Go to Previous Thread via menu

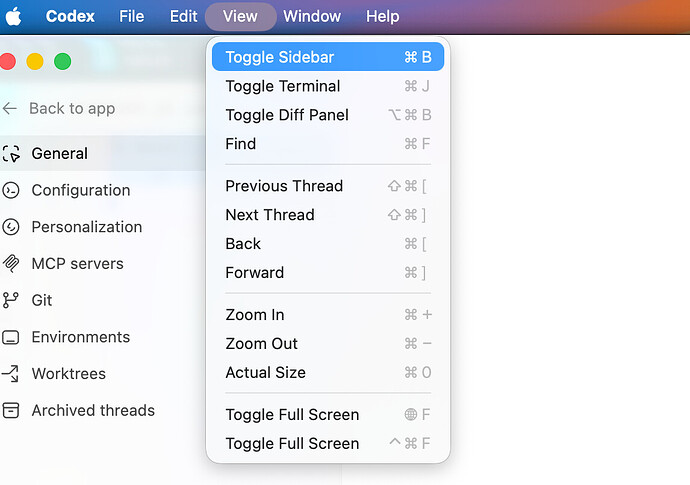328,186
